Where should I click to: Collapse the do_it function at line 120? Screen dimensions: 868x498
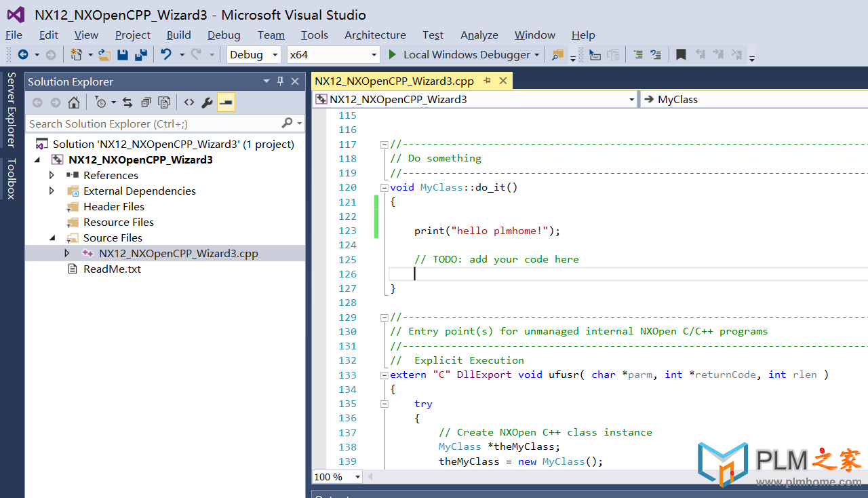click(x=384, y=187)
